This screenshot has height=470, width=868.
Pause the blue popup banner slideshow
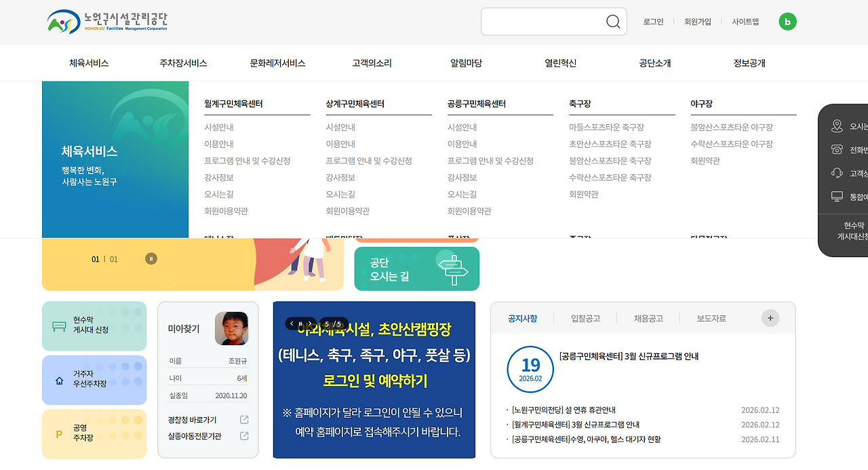tap(300, 324)
